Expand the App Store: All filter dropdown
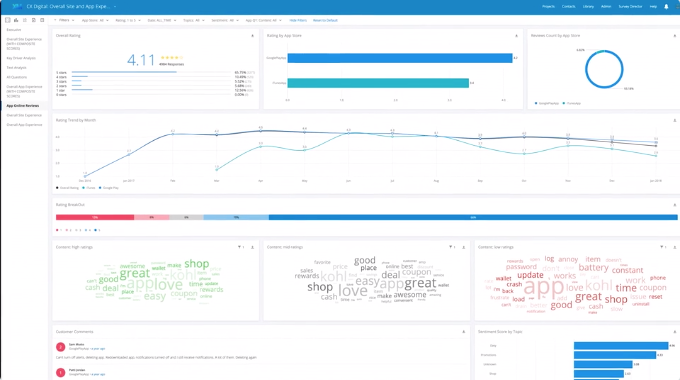This screenshot has height=380, width=680. pyautogui.click(x=95, y=20)
